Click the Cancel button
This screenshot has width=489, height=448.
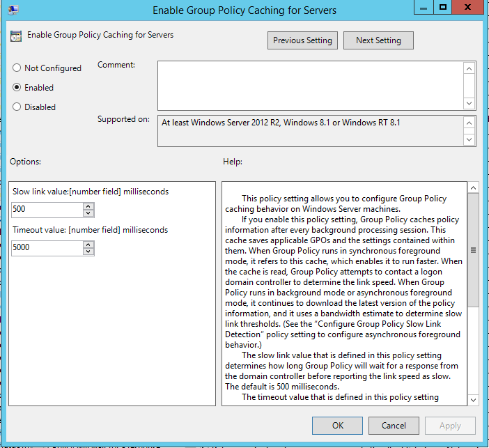(x=394, y=426)
